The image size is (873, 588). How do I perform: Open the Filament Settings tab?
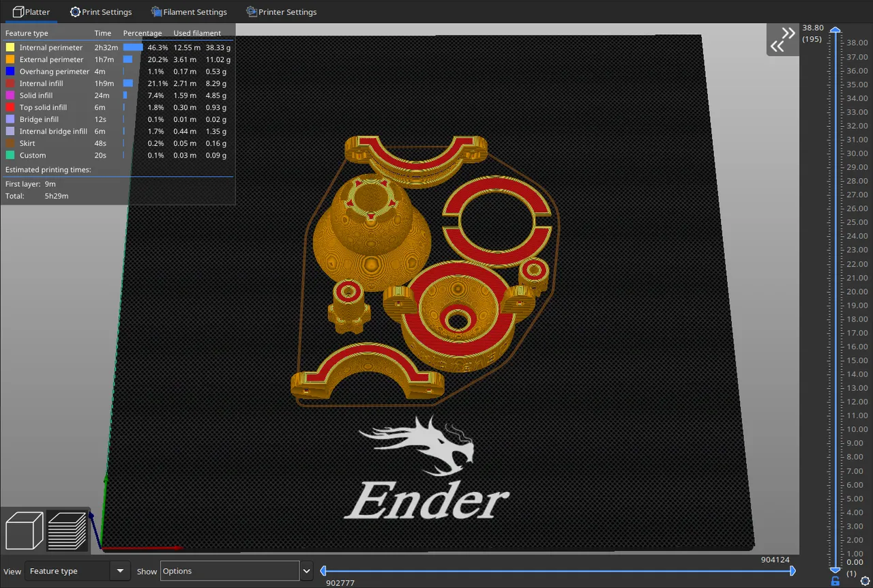click(x=194, y=12)
